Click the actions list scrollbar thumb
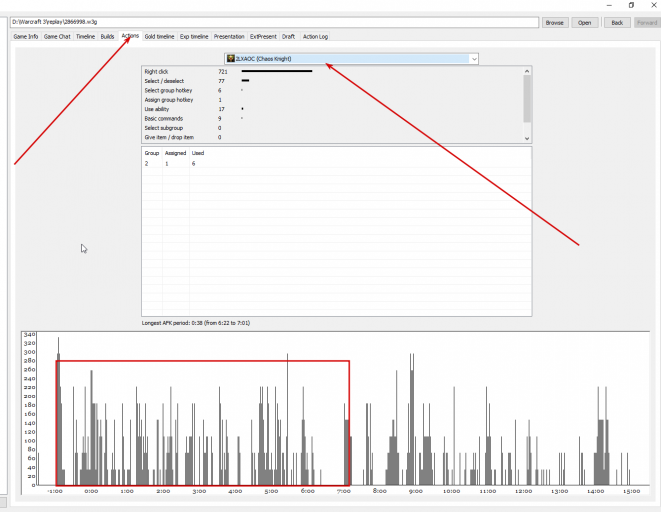The height and width of the screenshot is (512, 661). point(527,99)
